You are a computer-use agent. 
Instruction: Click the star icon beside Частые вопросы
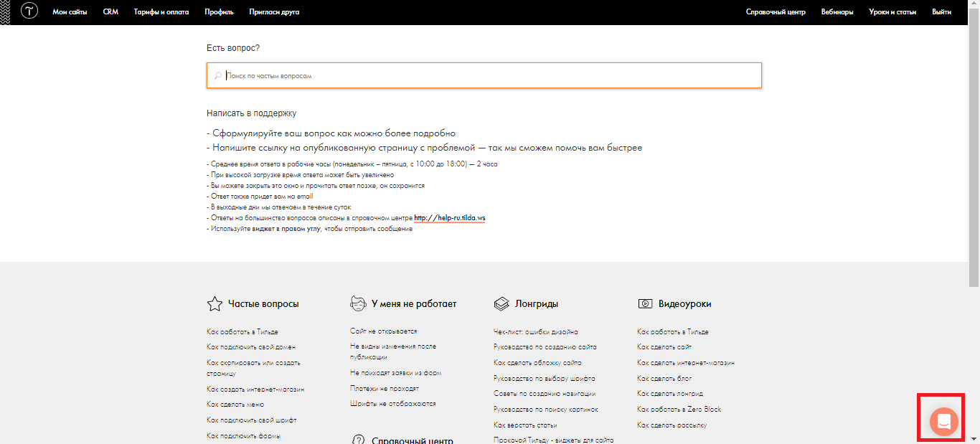point(214,304)
